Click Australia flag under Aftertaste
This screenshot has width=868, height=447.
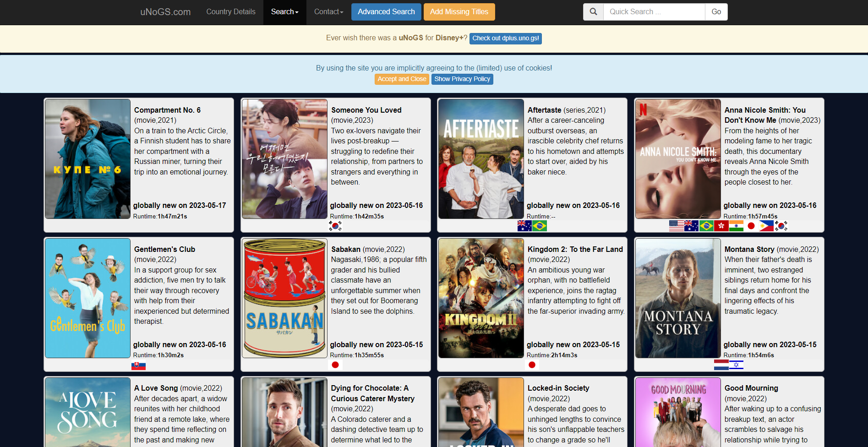[x=524, y=226]
